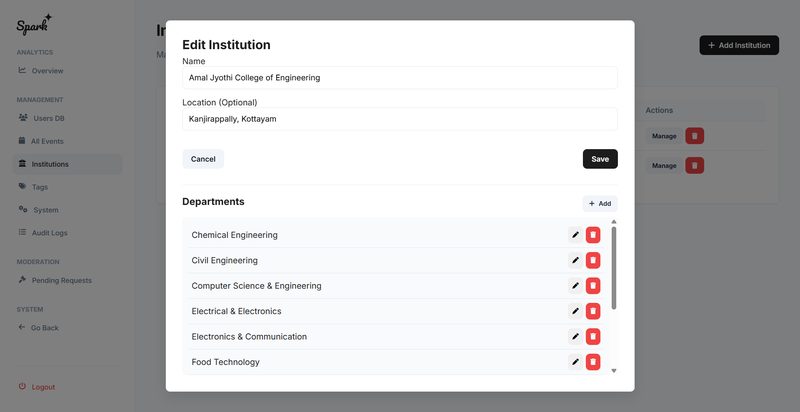Remove Electrical & Electronics department
Image resolution: width=800 pixels, height=412 pixels.
coord(593,311)
